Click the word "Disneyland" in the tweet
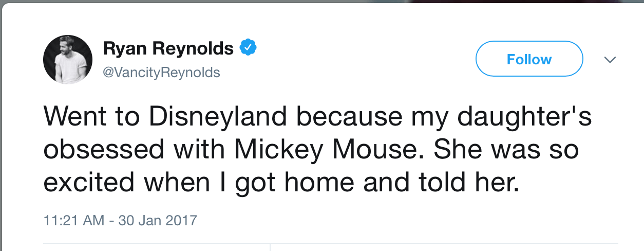The height and width of the screenshot is (251, 644). pyautogui.click(x=218, y=117)
